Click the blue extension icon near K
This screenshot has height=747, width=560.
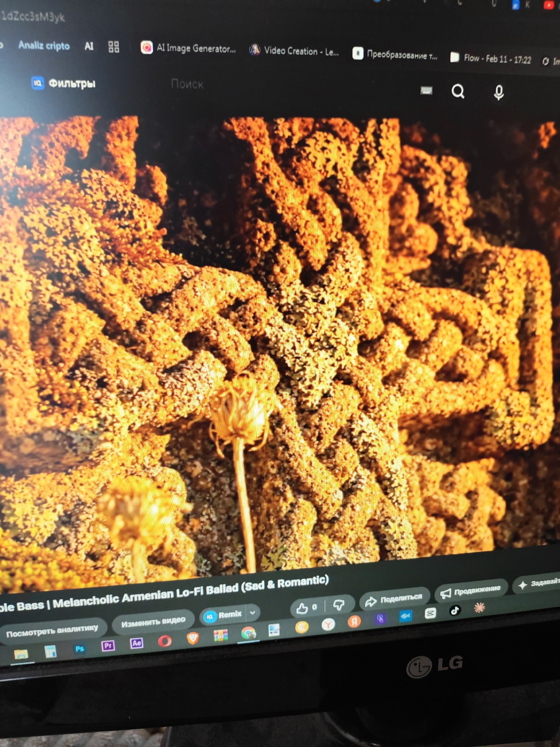pyautogui.click(x=516, y=4)
